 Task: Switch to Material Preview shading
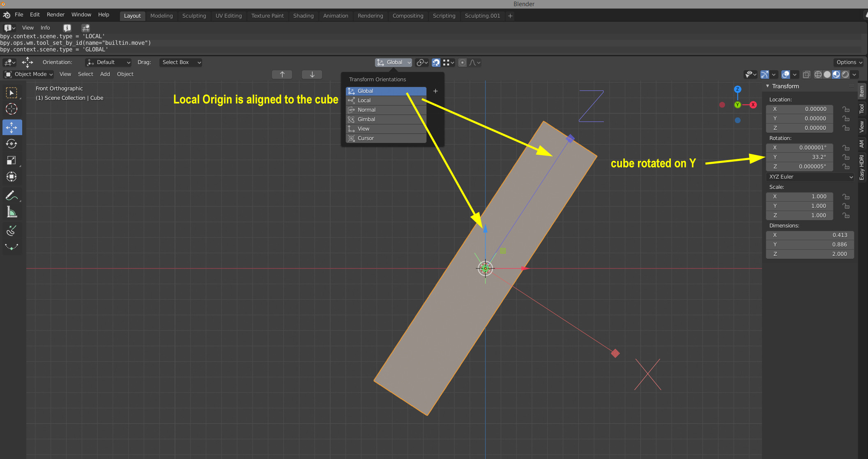[836, 74]
